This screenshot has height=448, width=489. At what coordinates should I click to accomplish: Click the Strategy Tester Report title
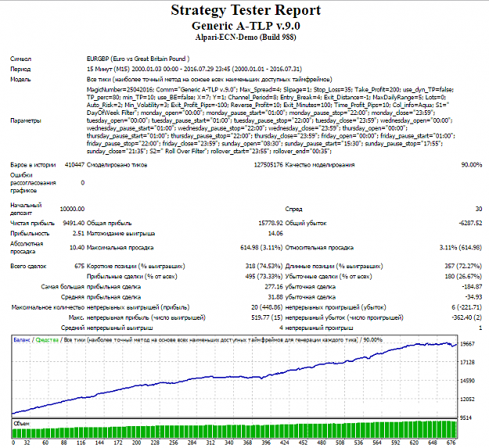[x=246, y=10]
